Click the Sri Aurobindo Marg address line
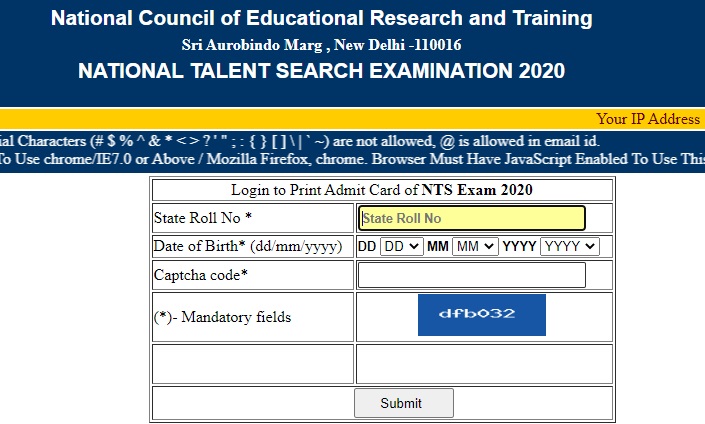Image resolution: width=705 pixels, height=424 pixels. 321,45
